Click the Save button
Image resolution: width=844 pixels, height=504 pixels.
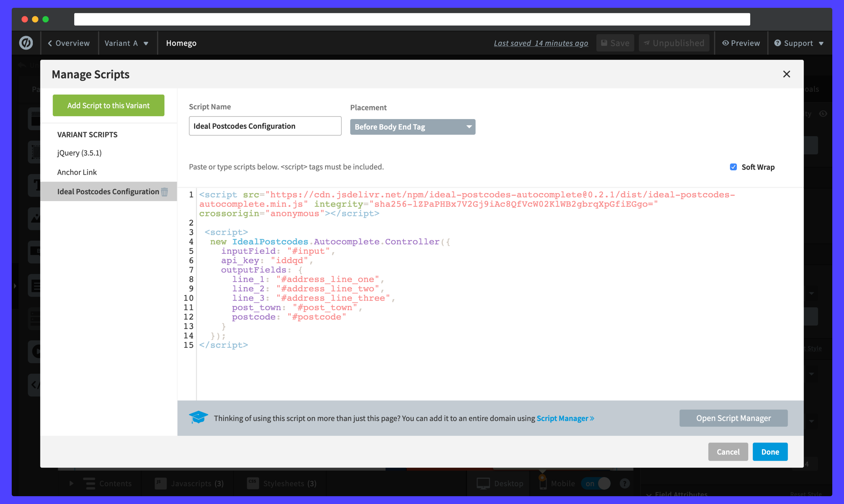(615, 43)
